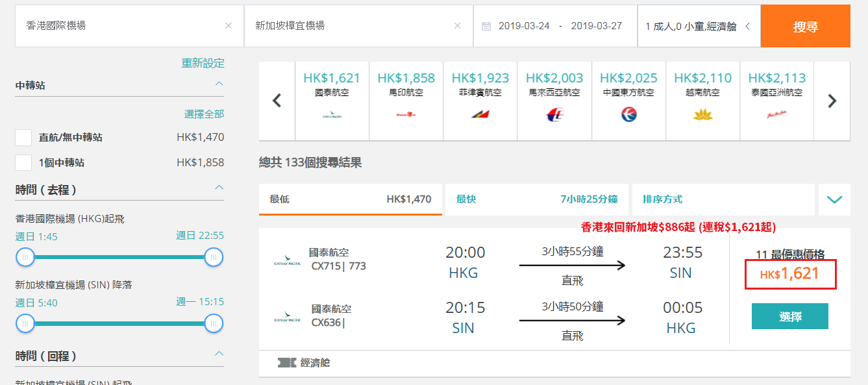Collapse the 中轉站 filter section
Viewport: 868px width, 385px height.
[x=219, y=84]
